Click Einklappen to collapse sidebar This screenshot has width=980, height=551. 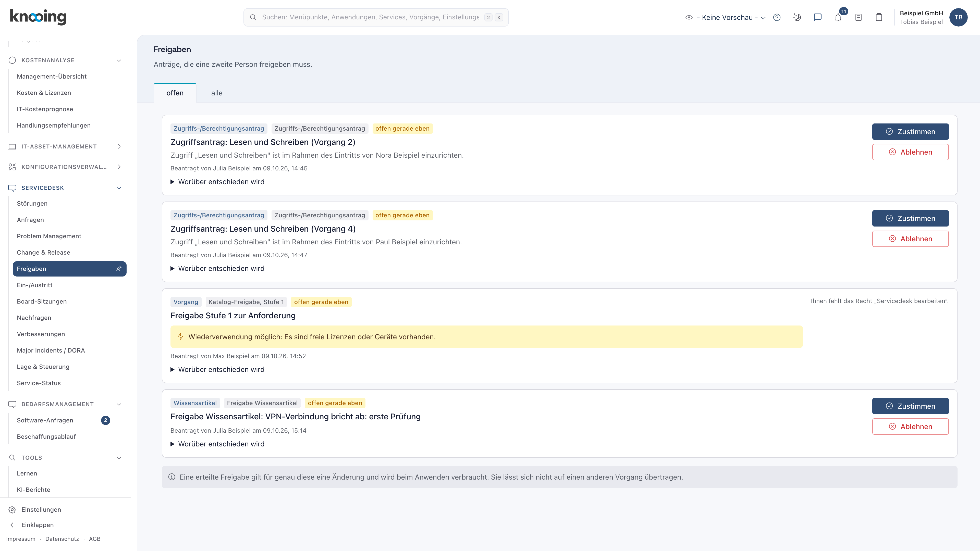coord(37,525)
